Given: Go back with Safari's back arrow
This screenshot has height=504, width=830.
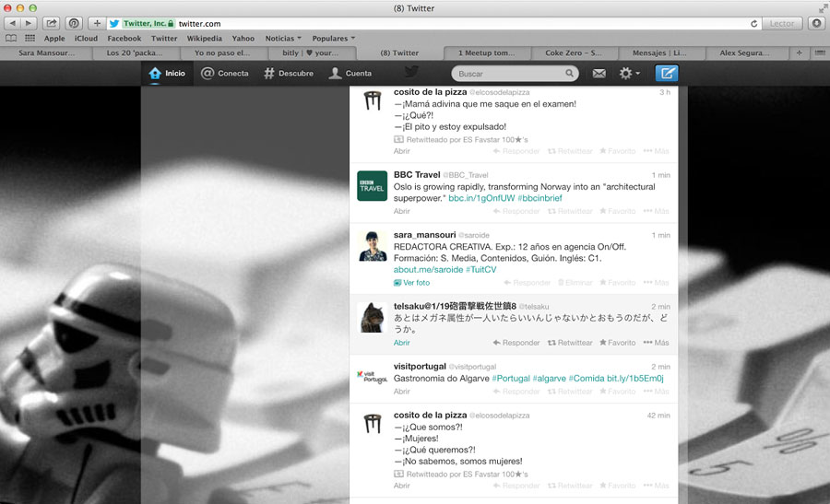Looking at the screenshot, I should tap(13, 23).
